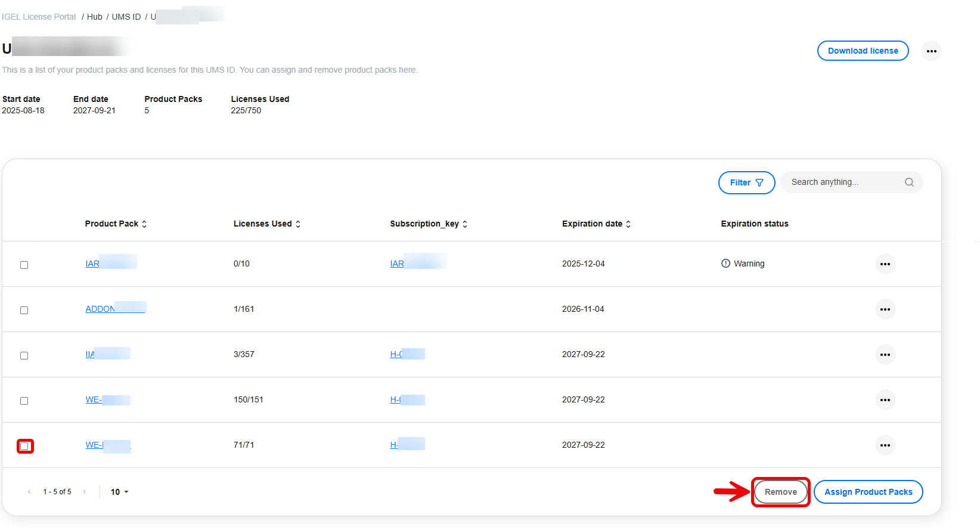
Task: Select the IAR product pack checkbox
Action: tap(24, 265)
